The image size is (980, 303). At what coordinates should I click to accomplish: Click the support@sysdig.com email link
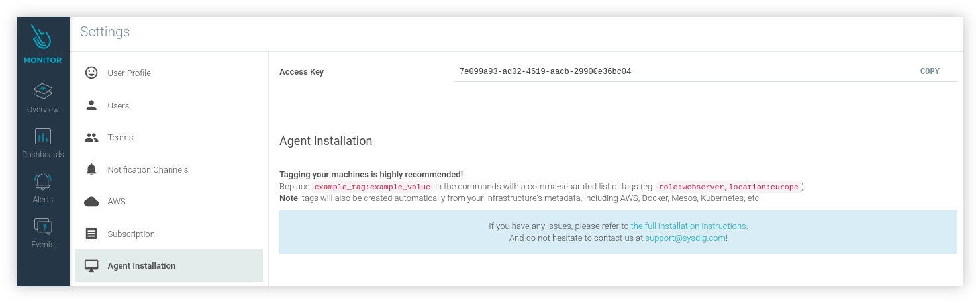[x=685, y=238]
